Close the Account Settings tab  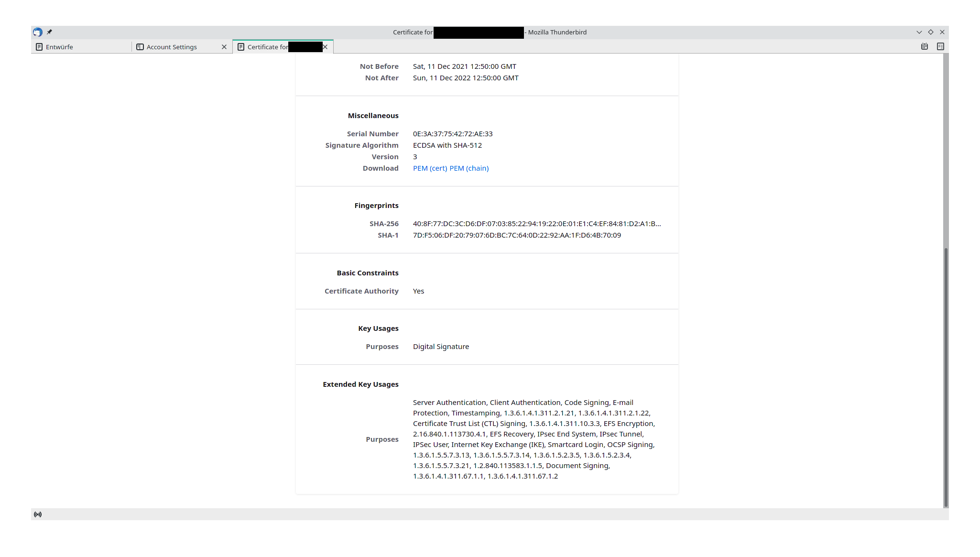tap(224, 47)
